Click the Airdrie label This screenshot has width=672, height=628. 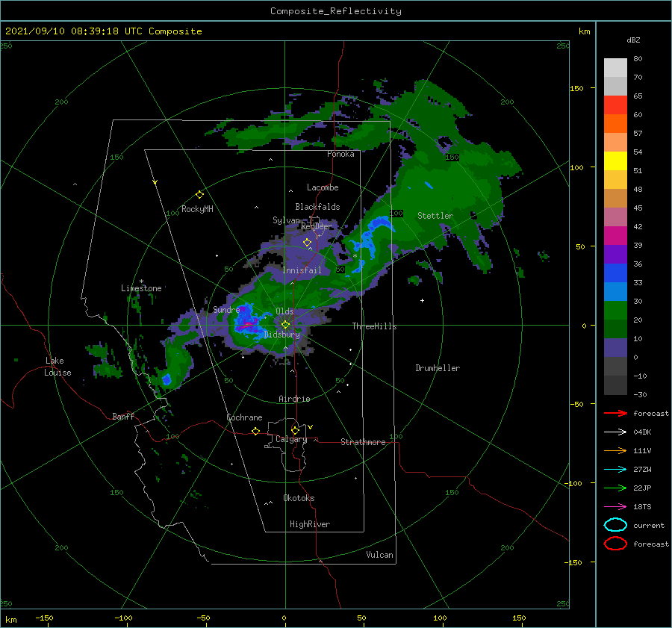coord(294,399)
